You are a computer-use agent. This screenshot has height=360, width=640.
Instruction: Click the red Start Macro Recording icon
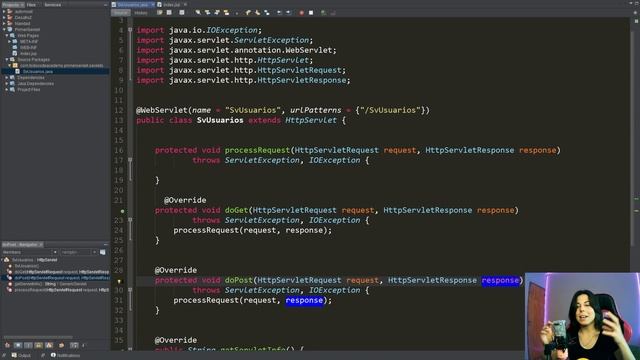click(x=301, y=13)
